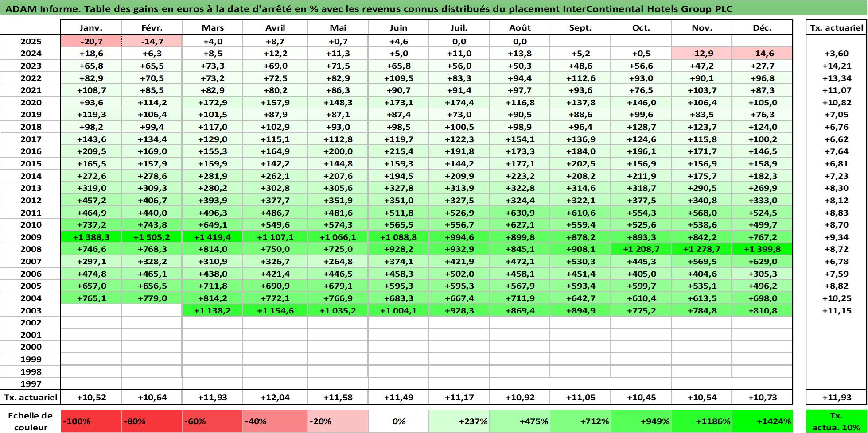Click the +502,0 cell in 2006

[459, 274]
